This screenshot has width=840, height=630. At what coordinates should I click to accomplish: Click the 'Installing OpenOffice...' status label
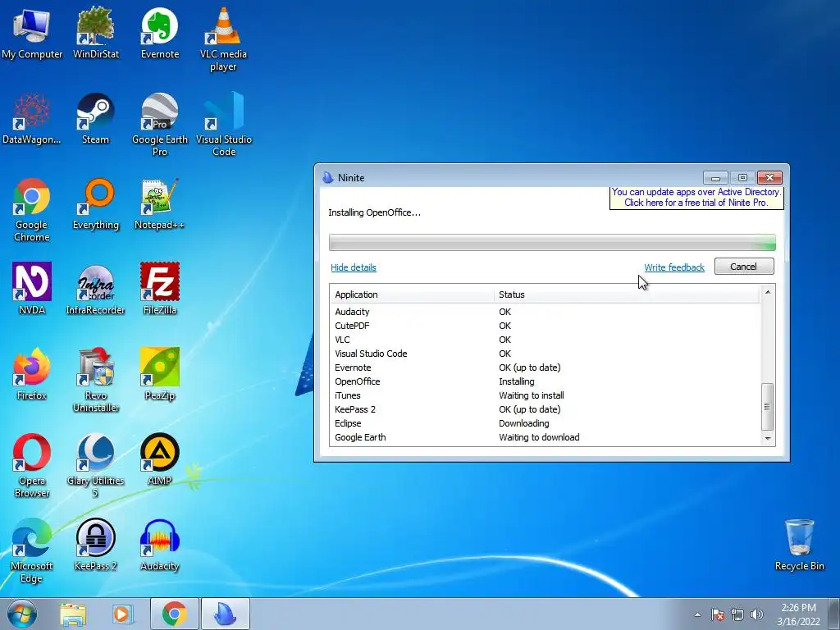click(x=374, y=212)
